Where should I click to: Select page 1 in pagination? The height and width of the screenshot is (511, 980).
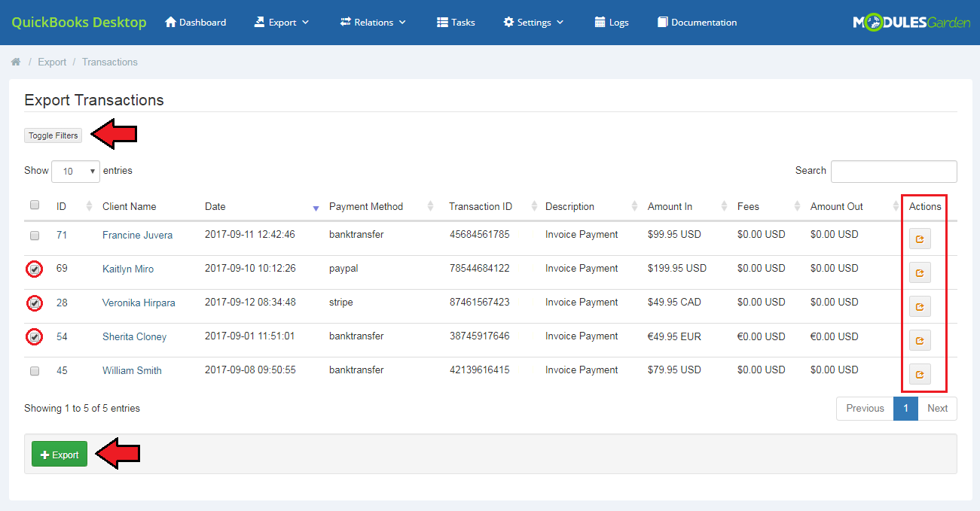(x=906, y=408)
